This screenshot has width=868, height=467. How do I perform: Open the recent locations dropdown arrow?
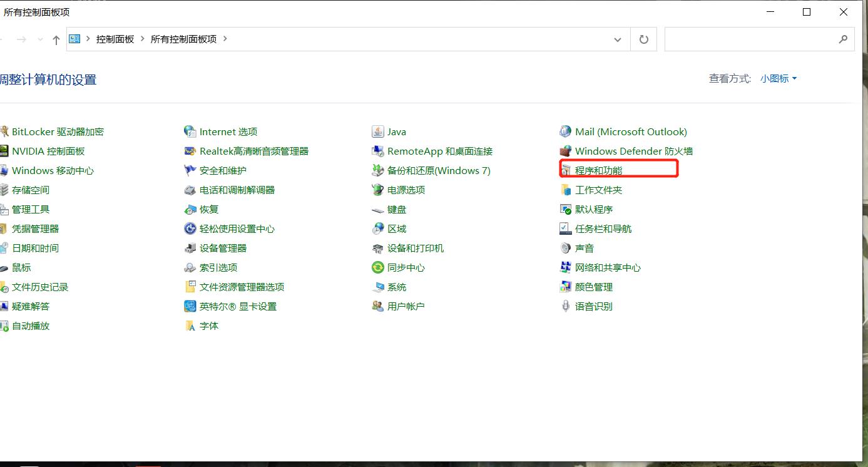(x=41, y=39)
